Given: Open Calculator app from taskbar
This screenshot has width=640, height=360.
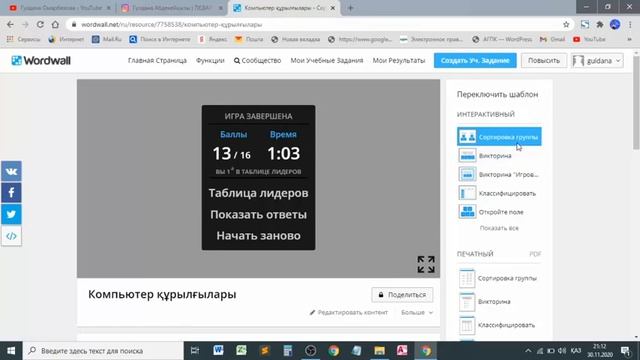Looking at the screenshot, I should [288, 351].
